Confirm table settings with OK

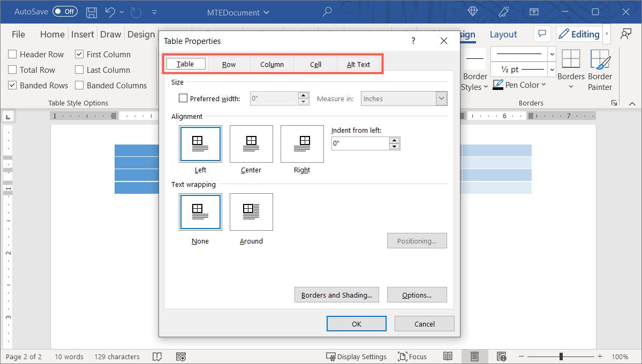[356, 323]
